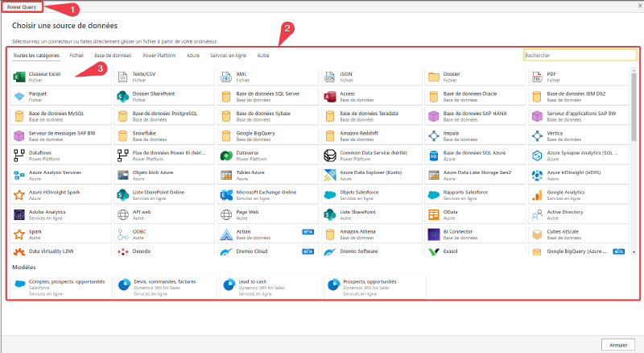644x353 pixels.
Task: Switch to the Fichier category tab
Action: coord(76,56)
